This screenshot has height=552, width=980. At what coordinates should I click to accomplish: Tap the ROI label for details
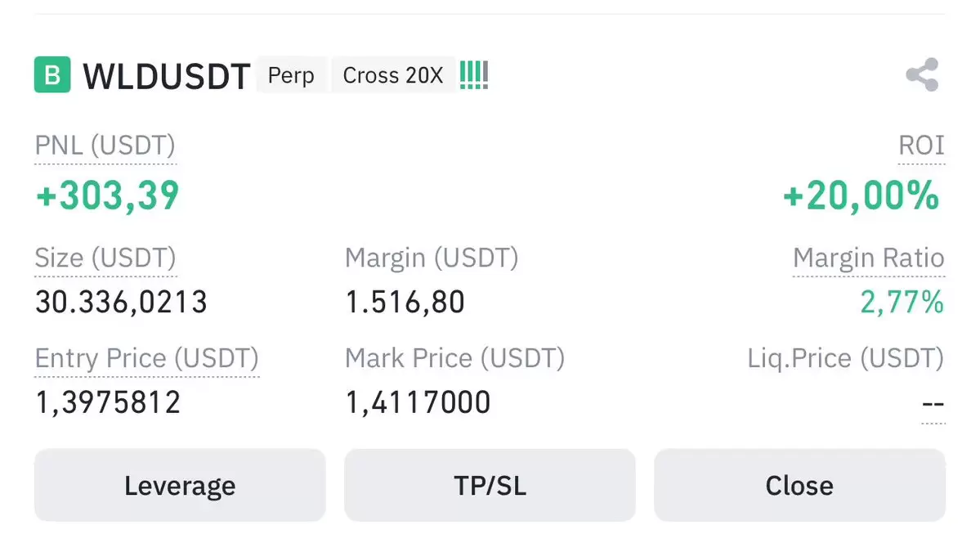(921, 146)
